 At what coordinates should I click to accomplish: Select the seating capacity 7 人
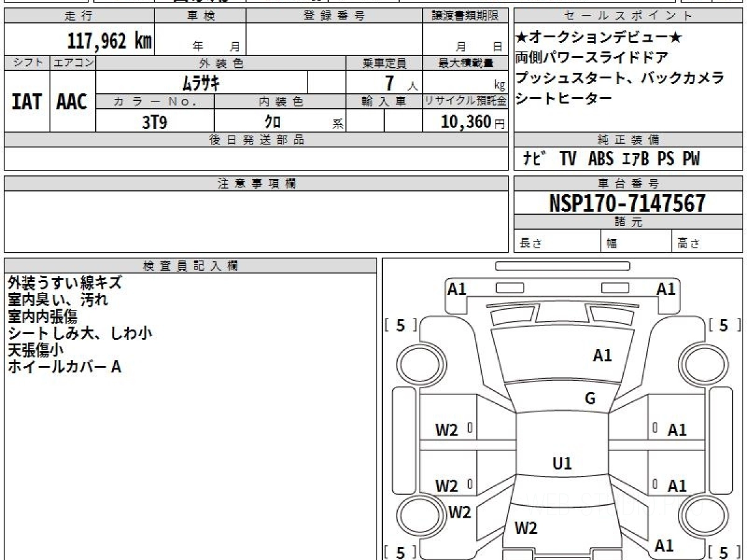tap(402, 83)
